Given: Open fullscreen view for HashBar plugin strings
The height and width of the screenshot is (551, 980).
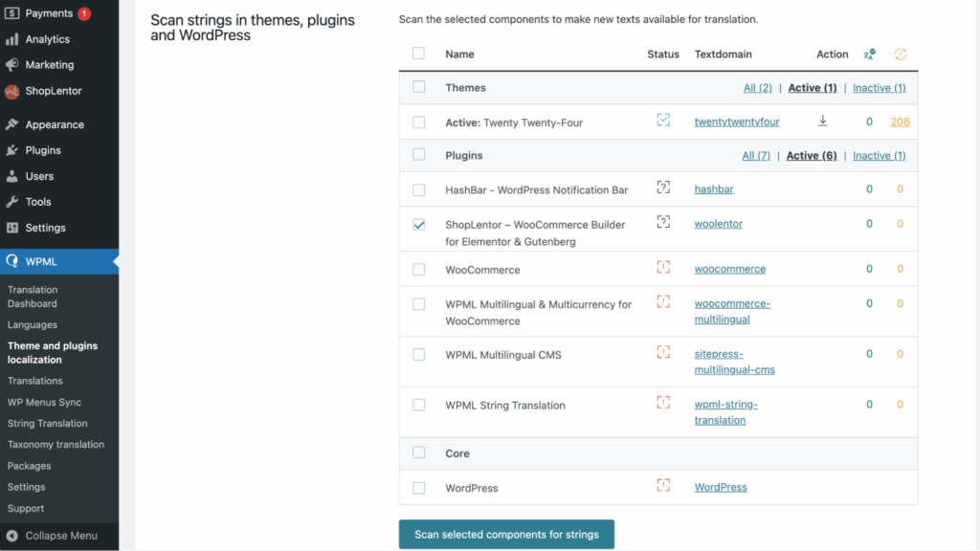Looking at the screenshot, I should (663, 187).
